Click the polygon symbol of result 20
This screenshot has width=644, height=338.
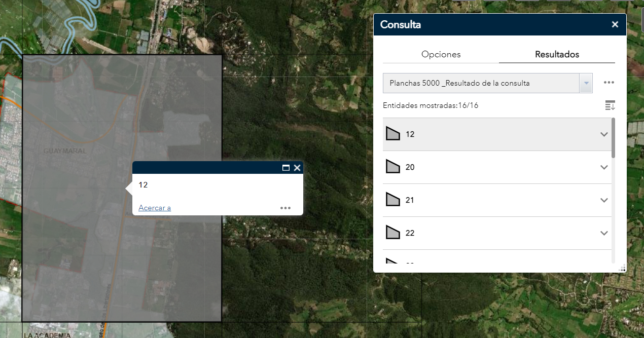point(393,167)
